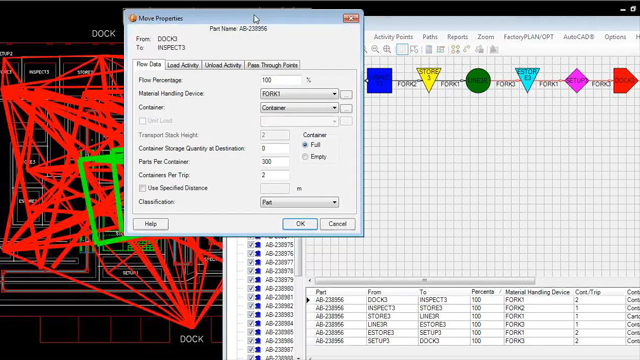Uncheck the AB-238983 part checkbox

click(x=251, y=315)
